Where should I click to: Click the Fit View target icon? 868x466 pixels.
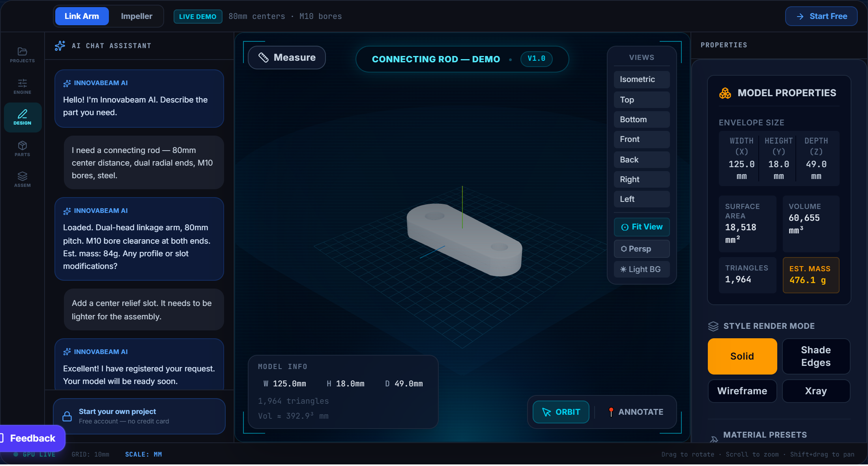pos(625,227)
